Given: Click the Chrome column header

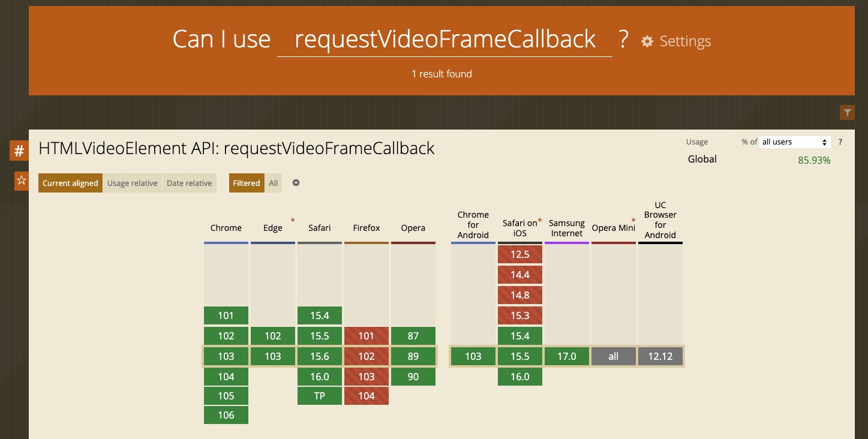Looking at the screenshot, I should click(x=226, y=228).
